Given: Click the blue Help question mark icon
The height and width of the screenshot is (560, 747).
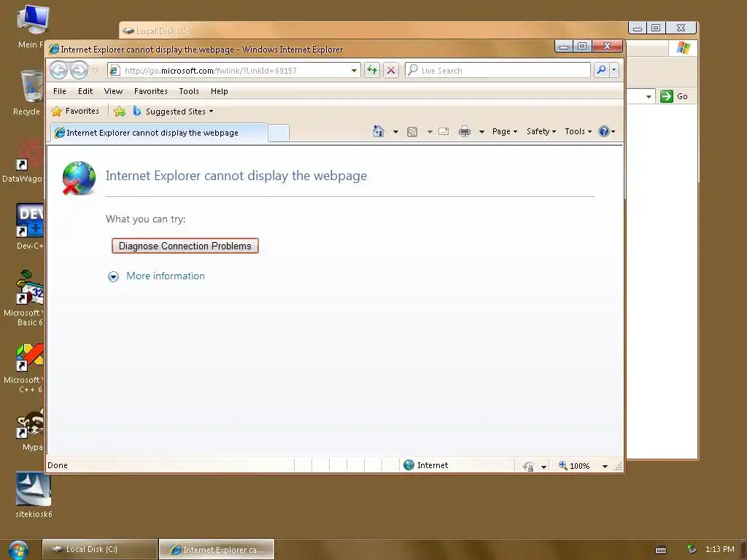Looking at the screenshot, I should point(603,131).
